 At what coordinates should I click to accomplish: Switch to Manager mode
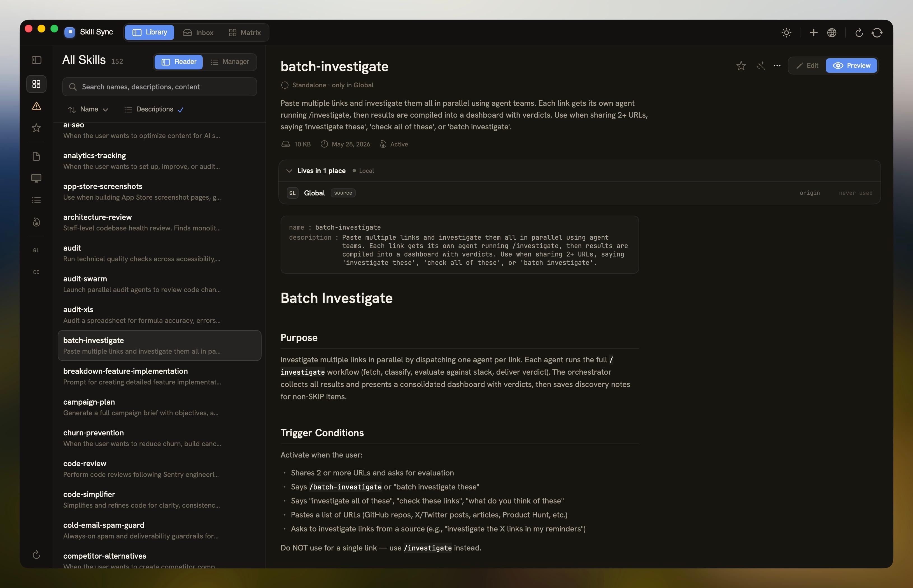[230, 62]
